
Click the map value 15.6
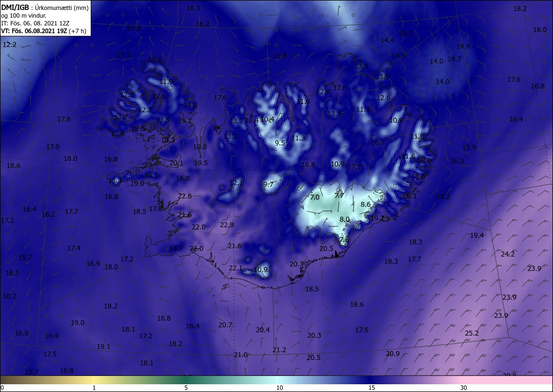point(280,56)
